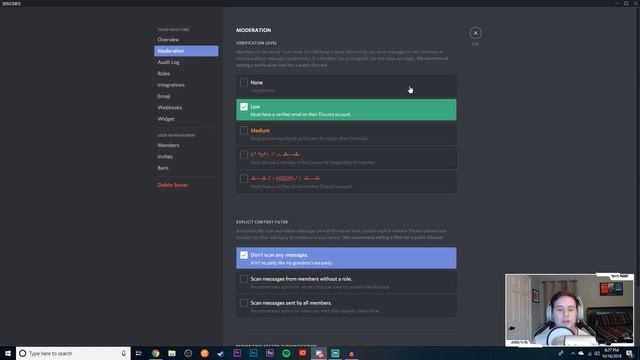The height and width of the screenshot is (360, 640).
Task: Select the highest verification level, verified phone
Action: click(x=244, y=179)
